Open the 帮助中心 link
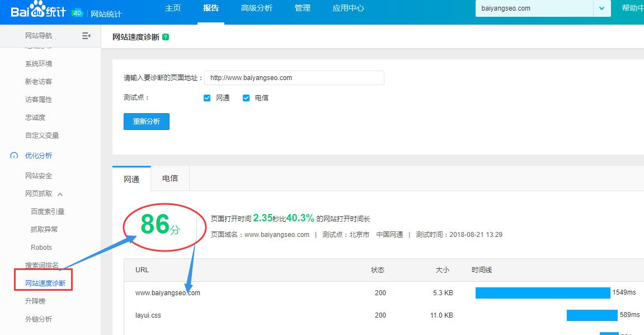 tap(632, 8)
